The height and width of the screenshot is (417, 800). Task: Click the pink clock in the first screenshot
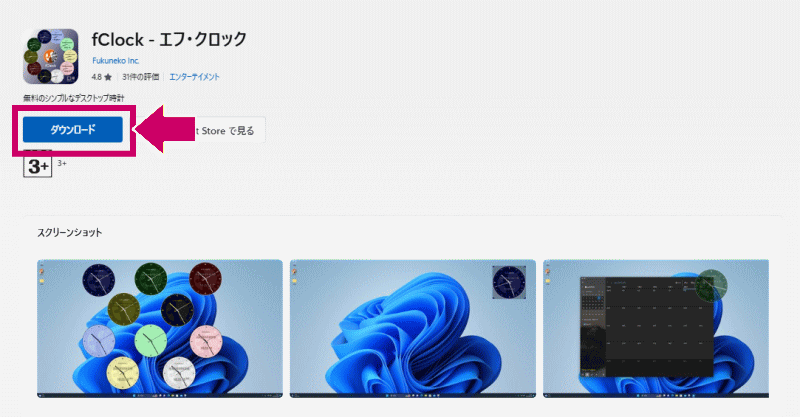point(206,341)
